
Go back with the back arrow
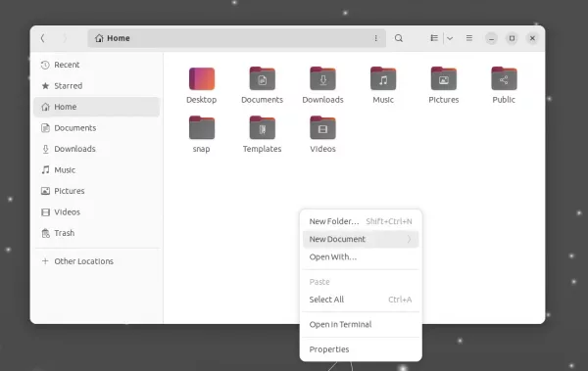coord(43,38)
